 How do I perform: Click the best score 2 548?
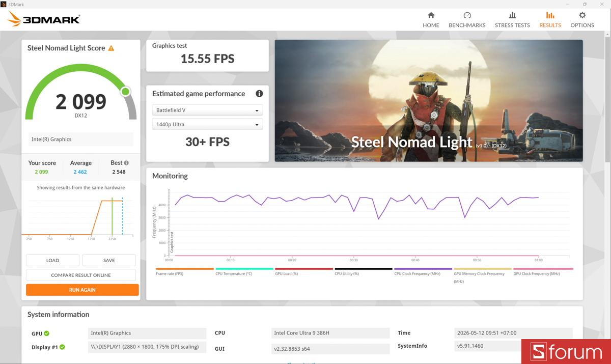click(x=119, y=172)
